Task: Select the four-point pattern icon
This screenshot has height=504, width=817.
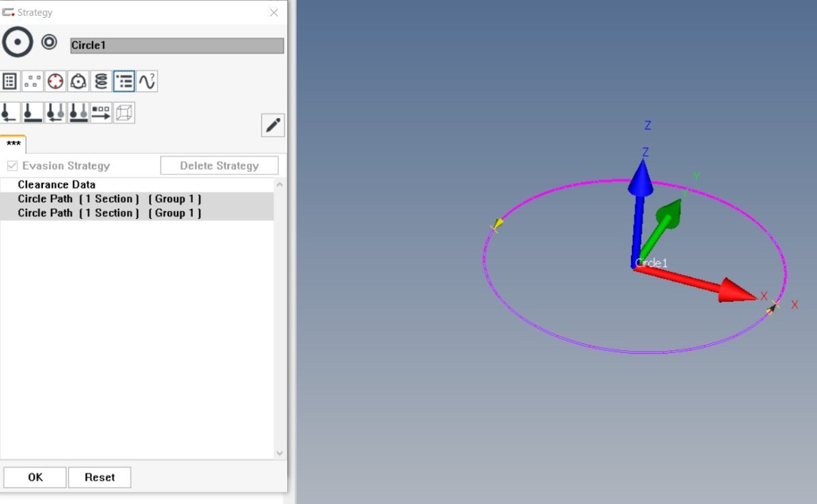Action: point(32,82)
